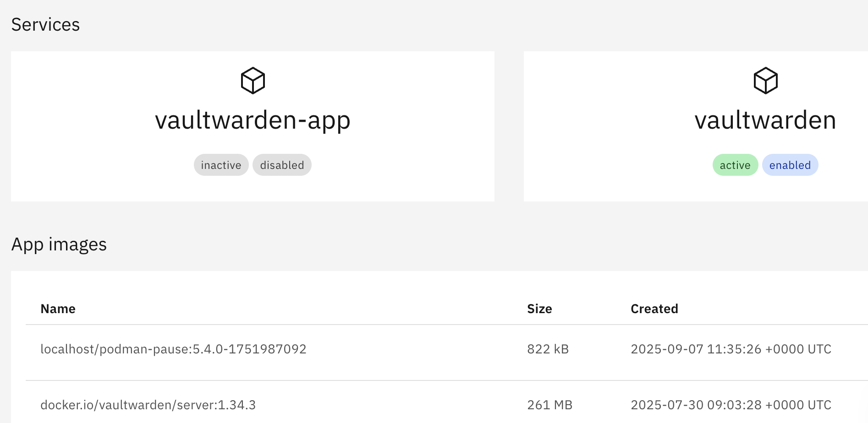The image size is (868, 423).
Task: Click the Services section heading
Action: (45, 25)
